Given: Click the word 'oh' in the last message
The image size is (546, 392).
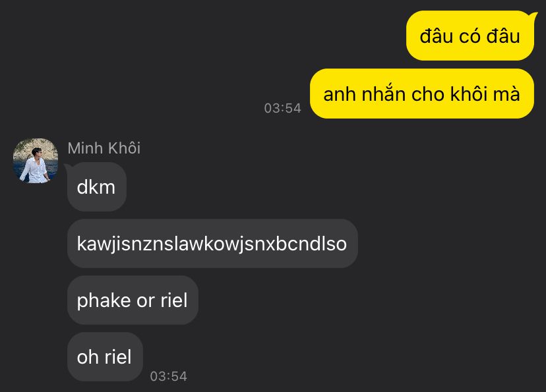Looking at the screenshot, I should pos(88,357).
